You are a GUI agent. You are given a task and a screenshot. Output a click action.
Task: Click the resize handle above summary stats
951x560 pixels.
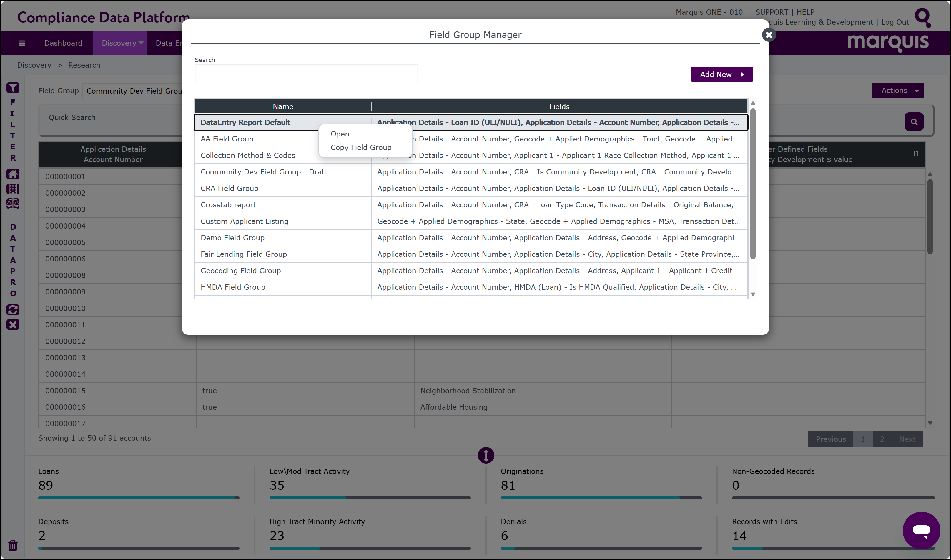tap(486, 455)
